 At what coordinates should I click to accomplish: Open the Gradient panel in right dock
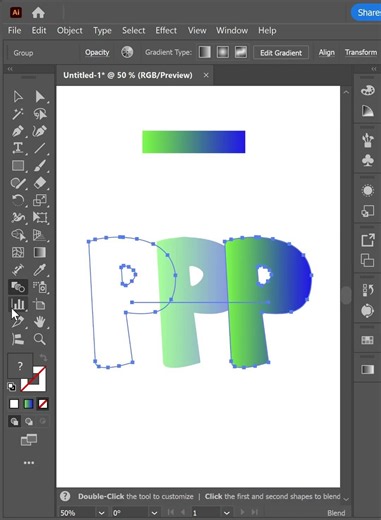pos(367,369)
